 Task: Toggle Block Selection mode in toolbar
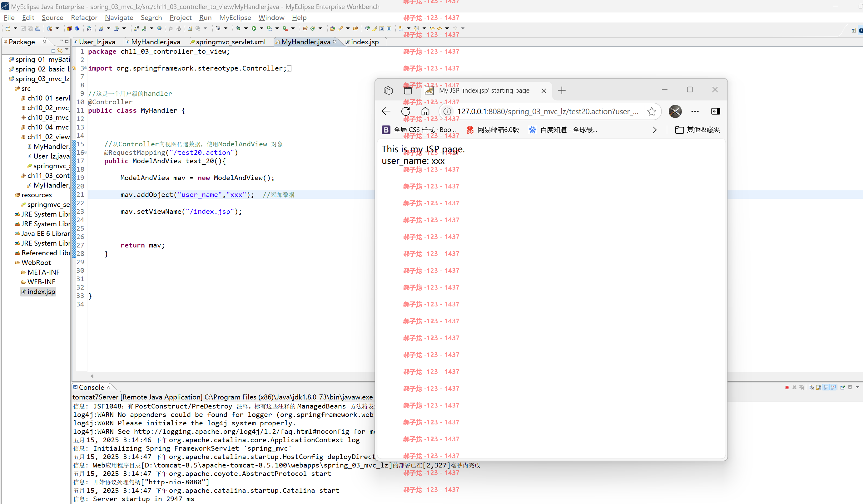pos(381,28)
